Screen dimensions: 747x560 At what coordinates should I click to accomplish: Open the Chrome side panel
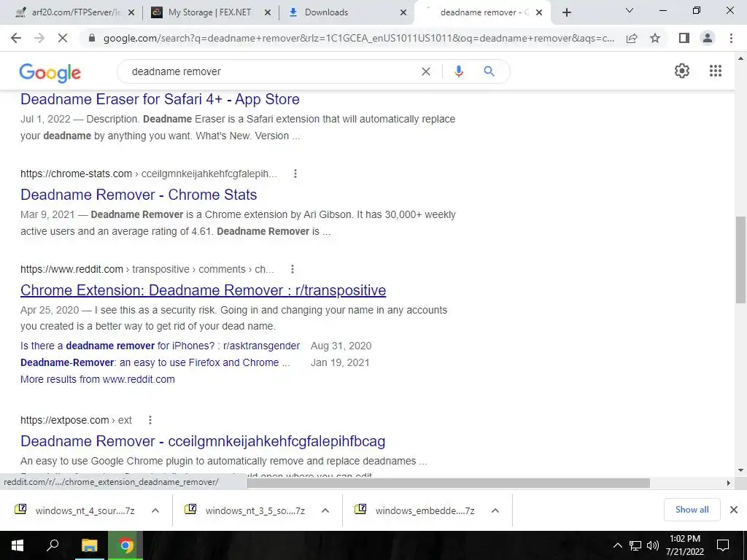tap(684, 38)
